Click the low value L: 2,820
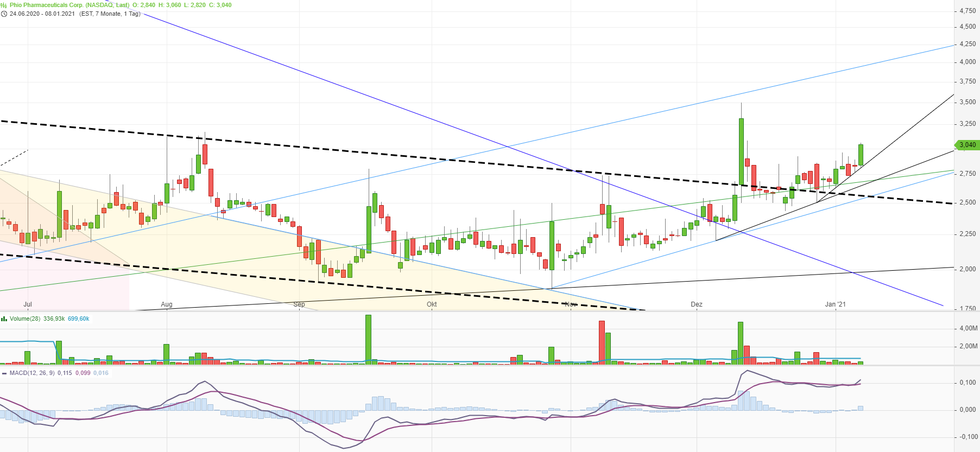 (x=195, y=5)
